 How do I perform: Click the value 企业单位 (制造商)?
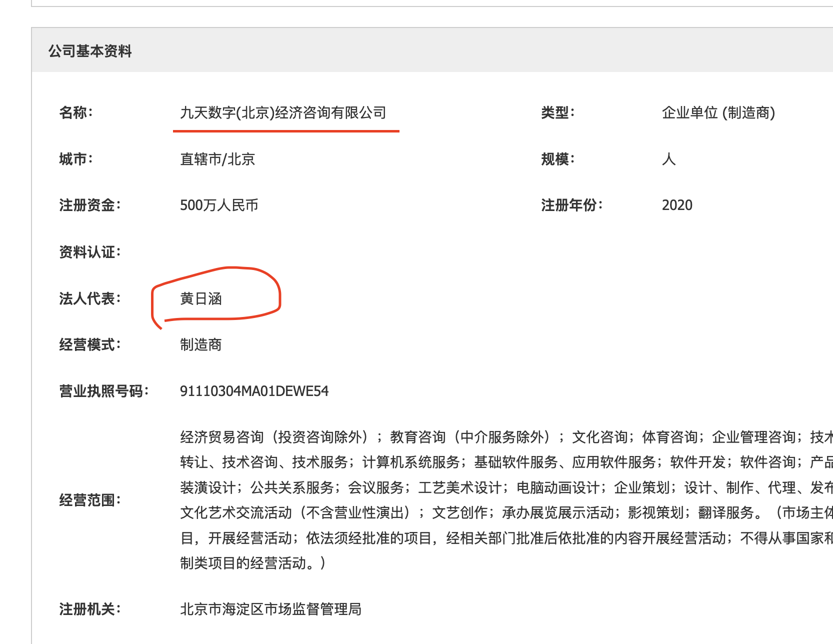[x=718, y=112]
